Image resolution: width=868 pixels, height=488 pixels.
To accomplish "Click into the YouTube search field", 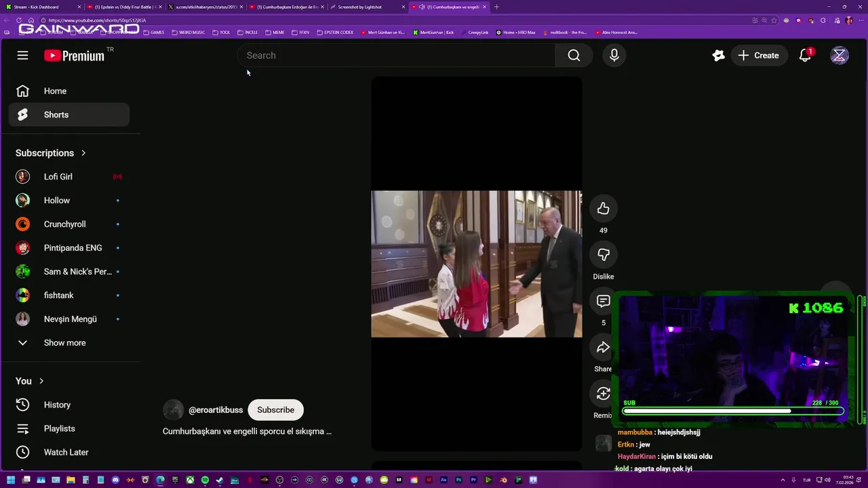I will [x=396, y=56].
